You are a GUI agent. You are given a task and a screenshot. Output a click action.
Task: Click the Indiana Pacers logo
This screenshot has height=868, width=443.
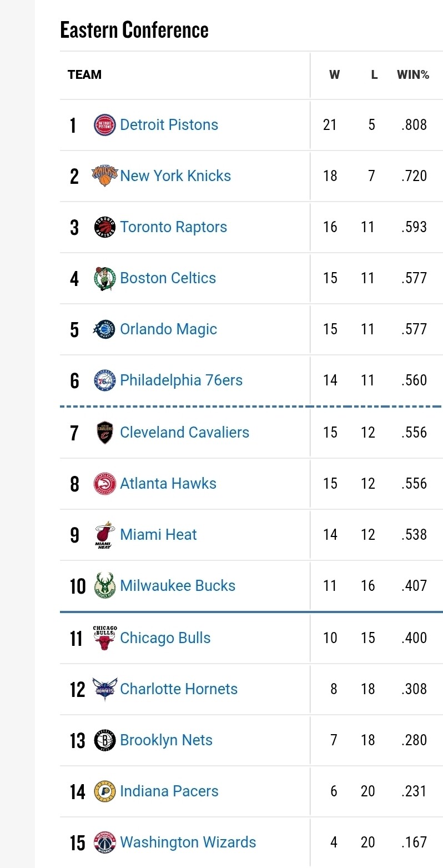(104, 791)
